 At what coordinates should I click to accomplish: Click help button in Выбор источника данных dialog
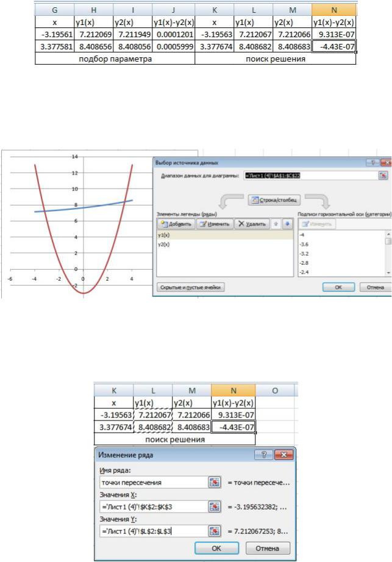[x=373, y=163]
